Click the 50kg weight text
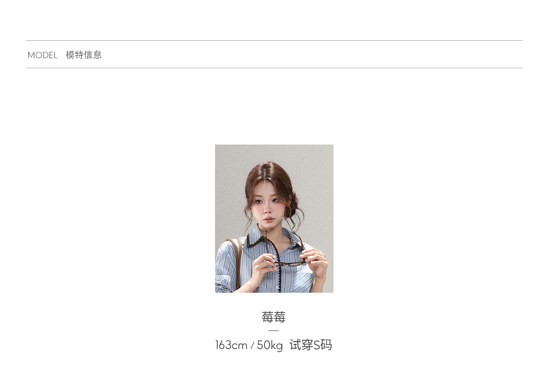 pos(270,345)
